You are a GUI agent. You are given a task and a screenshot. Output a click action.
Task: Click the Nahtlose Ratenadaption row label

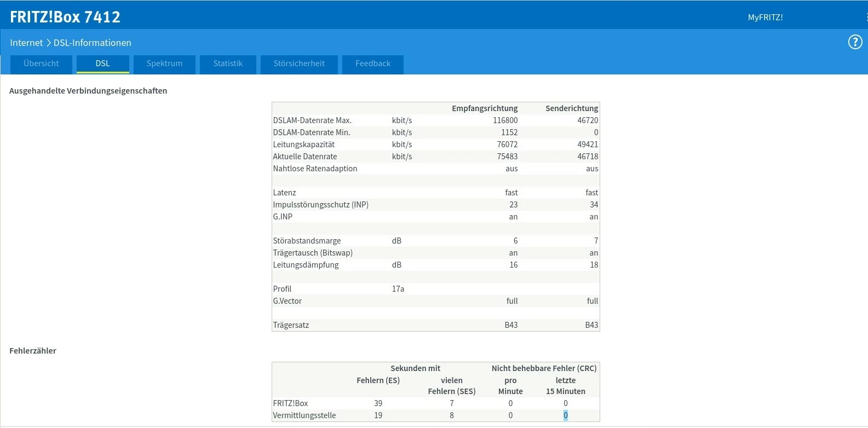tap(315, 169)
